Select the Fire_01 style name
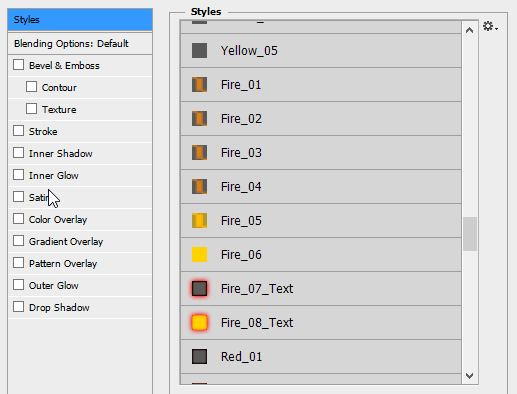The height and width of the screenshot is (394, 517). (241, 85)
